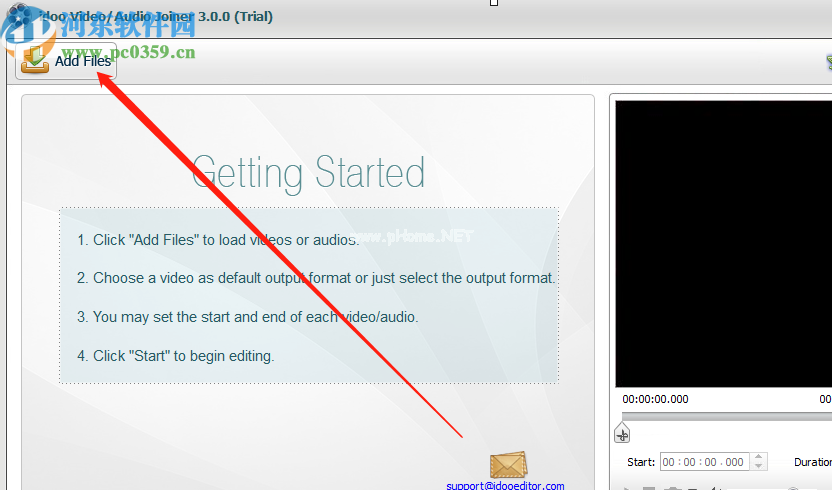Select the scissors trim marker on the timeline

tap(622, 433)
